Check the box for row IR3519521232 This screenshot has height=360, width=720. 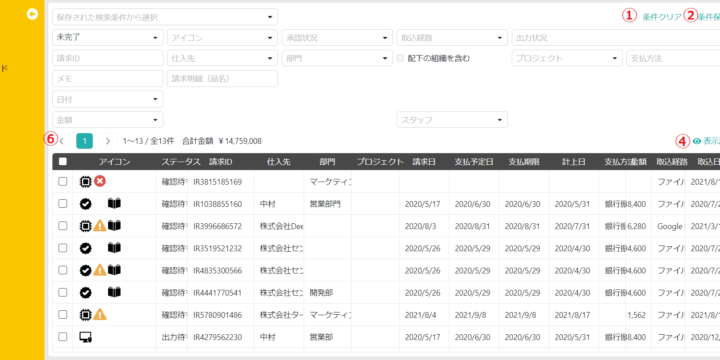[62, 248]
